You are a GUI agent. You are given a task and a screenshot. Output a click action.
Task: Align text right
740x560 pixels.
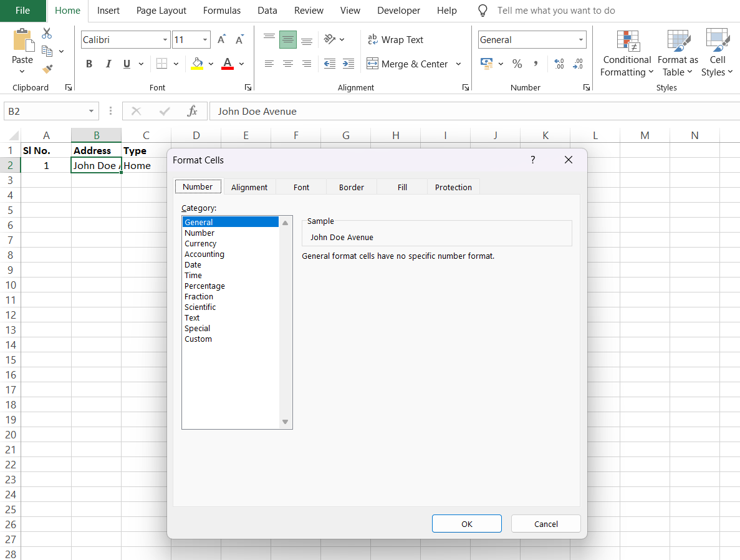[x=307, y=64]
